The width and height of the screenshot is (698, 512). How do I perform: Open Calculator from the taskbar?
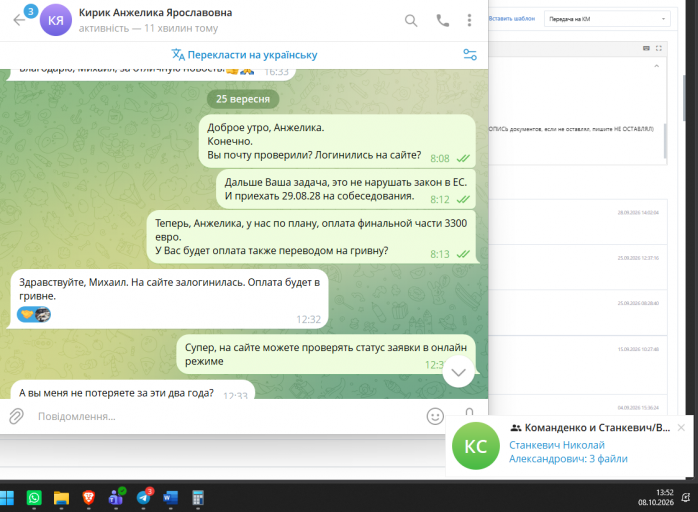(x=198, y=498)
